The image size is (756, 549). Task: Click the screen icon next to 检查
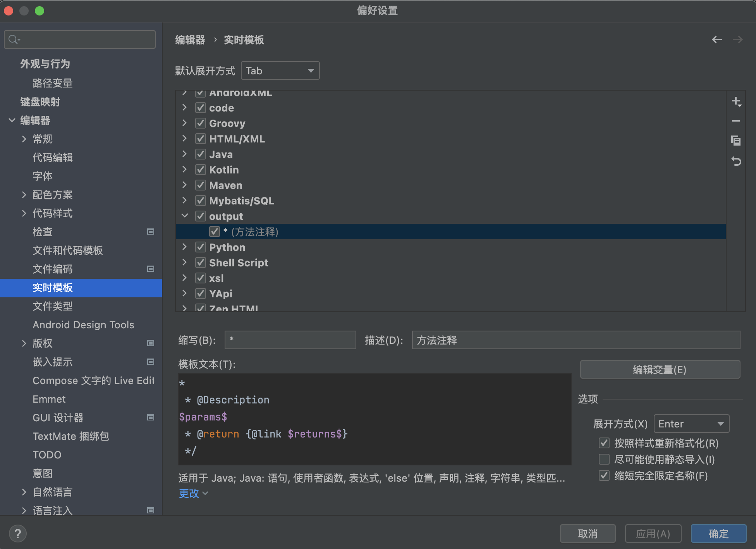[151, 232]
